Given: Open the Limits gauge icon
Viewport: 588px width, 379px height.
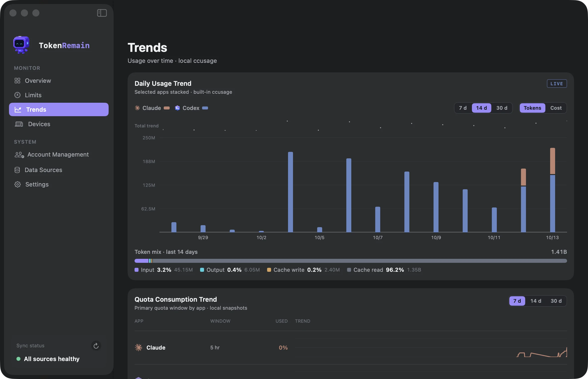Looking at the screenshot, I should [17, 95].
